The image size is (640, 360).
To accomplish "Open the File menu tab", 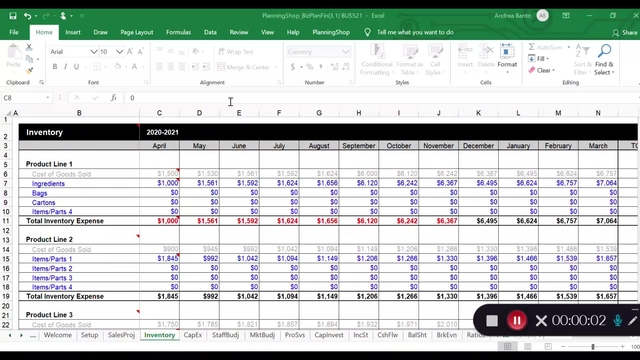I will 14,32.
